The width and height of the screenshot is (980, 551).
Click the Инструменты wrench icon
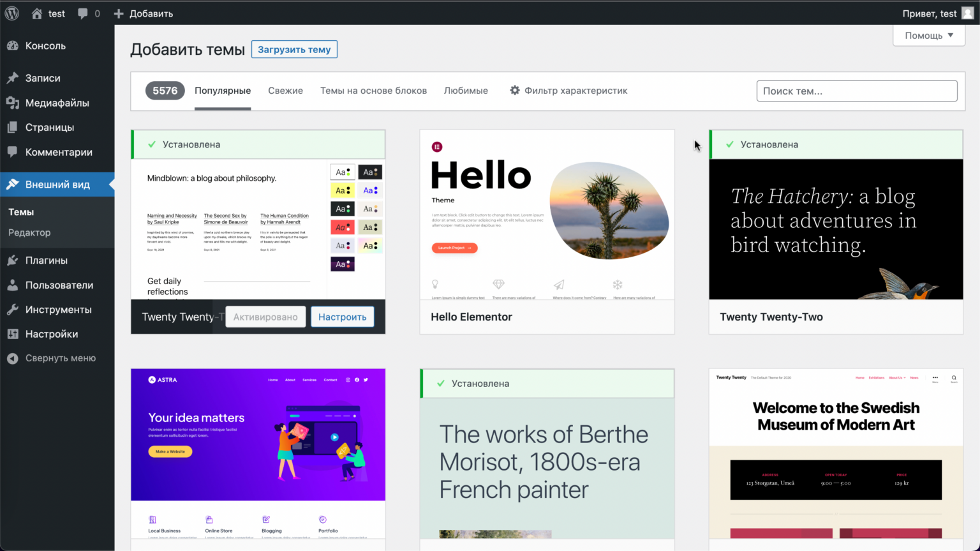13,310
